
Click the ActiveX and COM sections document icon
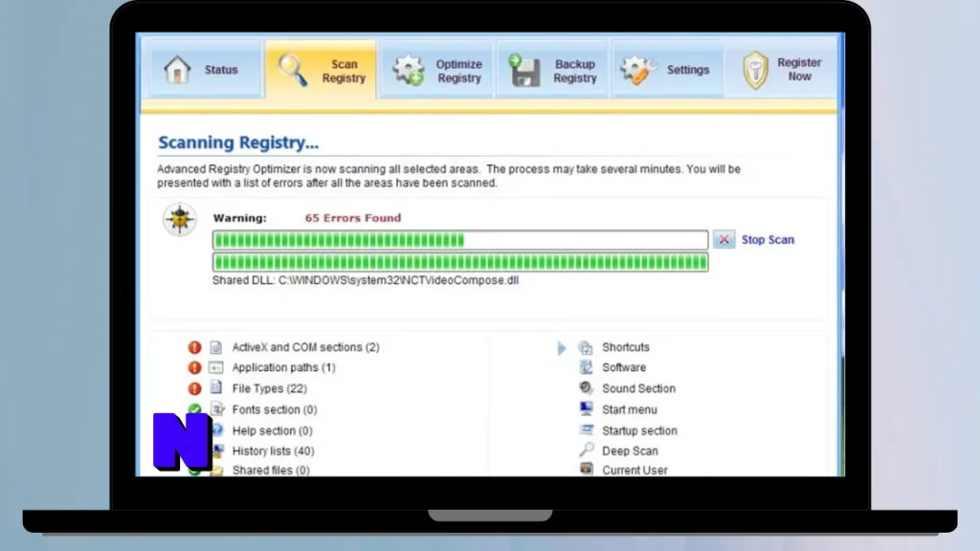pyautogui.click(x=216, y=347)
